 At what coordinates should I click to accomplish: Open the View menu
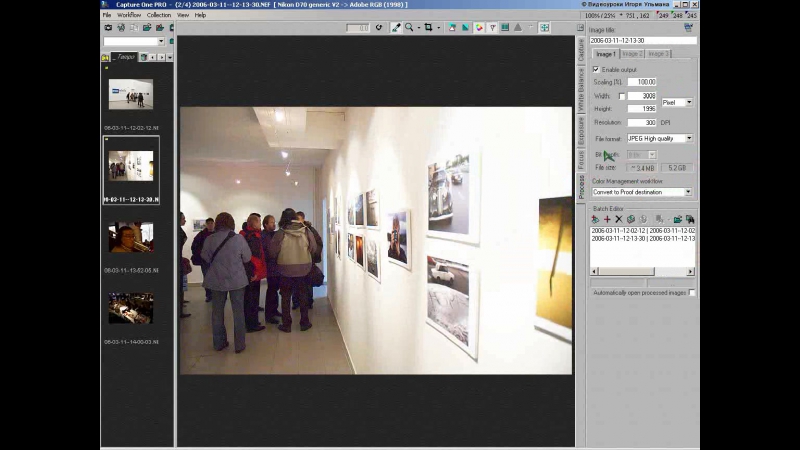[x=183, y=15]
